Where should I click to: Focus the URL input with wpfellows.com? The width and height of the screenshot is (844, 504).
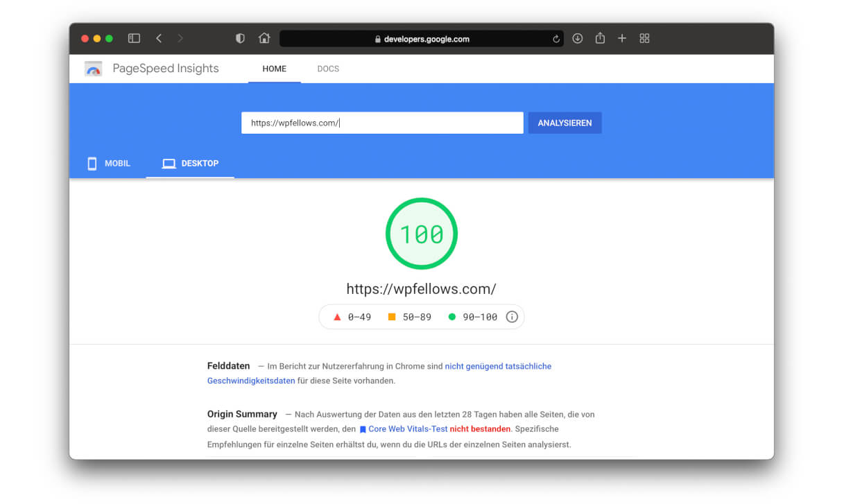coord(382,123)
